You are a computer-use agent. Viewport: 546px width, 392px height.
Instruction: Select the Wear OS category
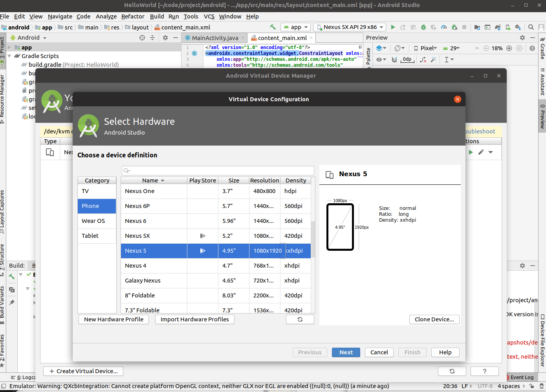coord(97,221)
